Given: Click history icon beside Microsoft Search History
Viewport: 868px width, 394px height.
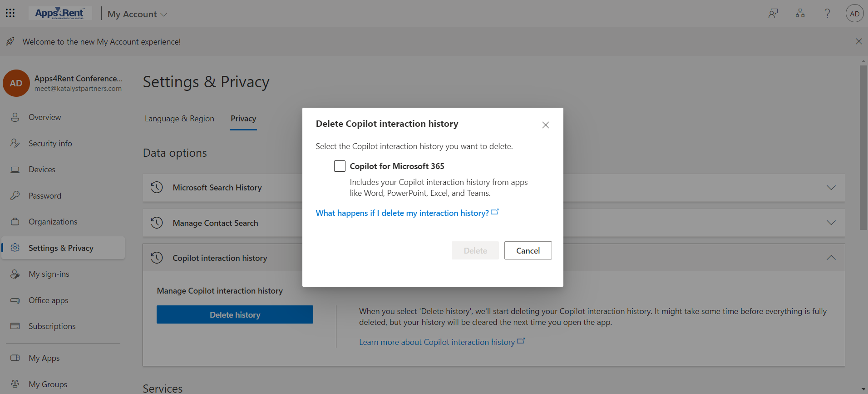Looking at the screenshot, I should [157, 187].
